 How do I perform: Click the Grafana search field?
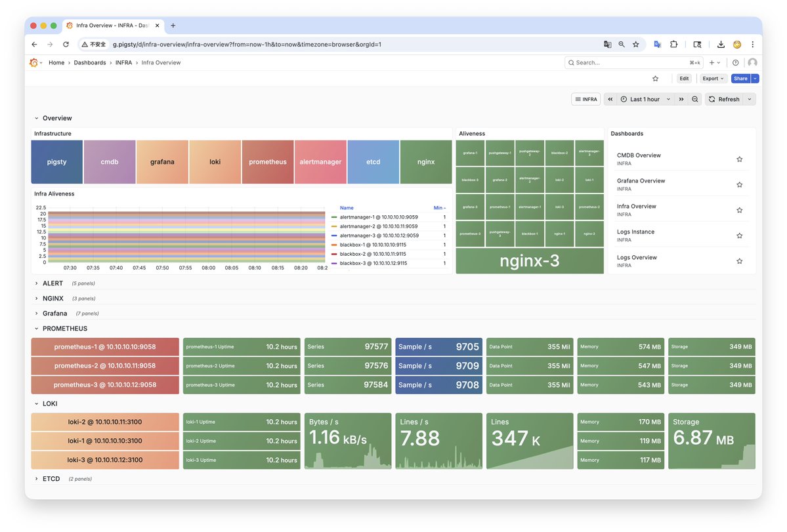click(633, 63)
